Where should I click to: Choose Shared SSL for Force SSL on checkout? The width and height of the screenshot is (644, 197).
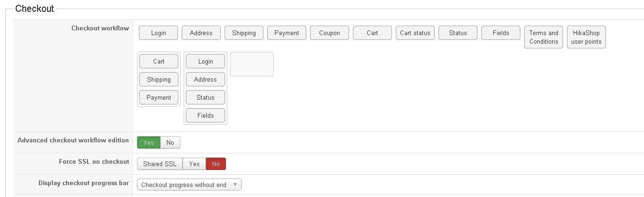[160, 164]
